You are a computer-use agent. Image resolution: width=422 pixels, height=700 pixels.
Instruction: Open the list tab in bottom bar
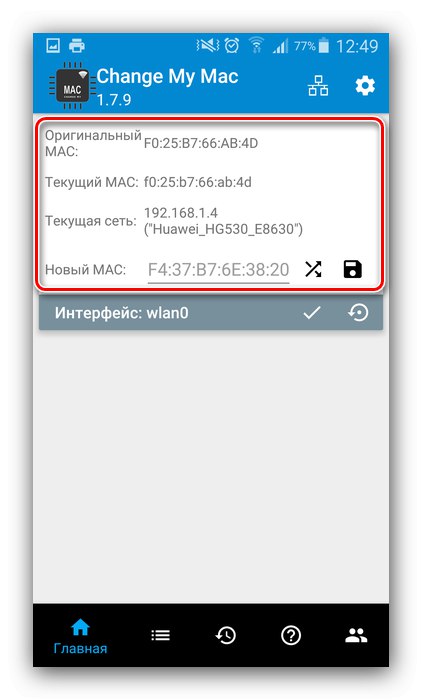[x=160, y=635]
